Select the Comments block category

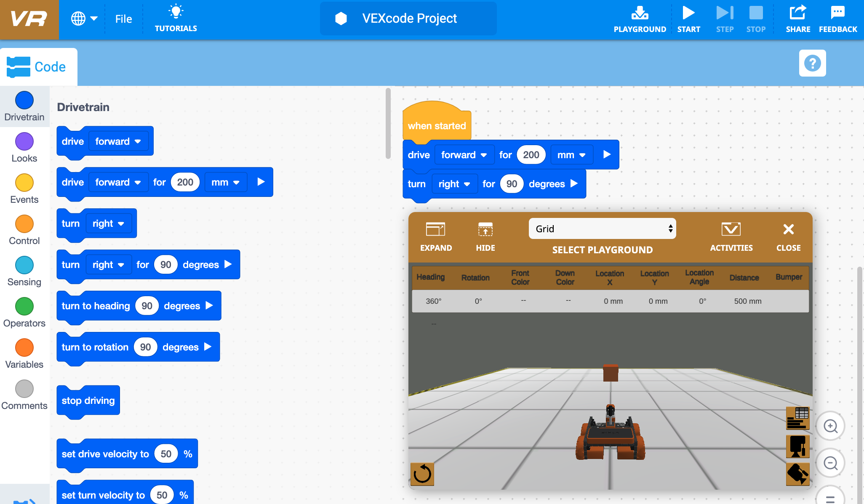[x=24, y=395]
